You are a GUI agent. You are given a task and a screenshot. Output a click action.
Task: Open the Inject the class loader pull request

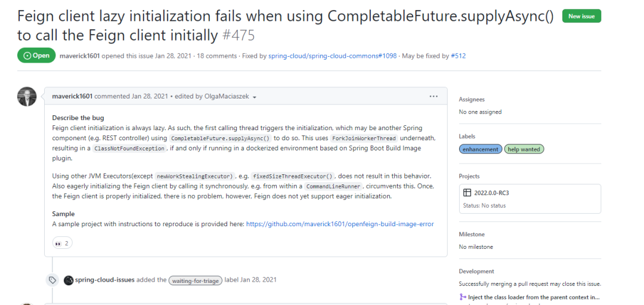click(x=534, y=297)
